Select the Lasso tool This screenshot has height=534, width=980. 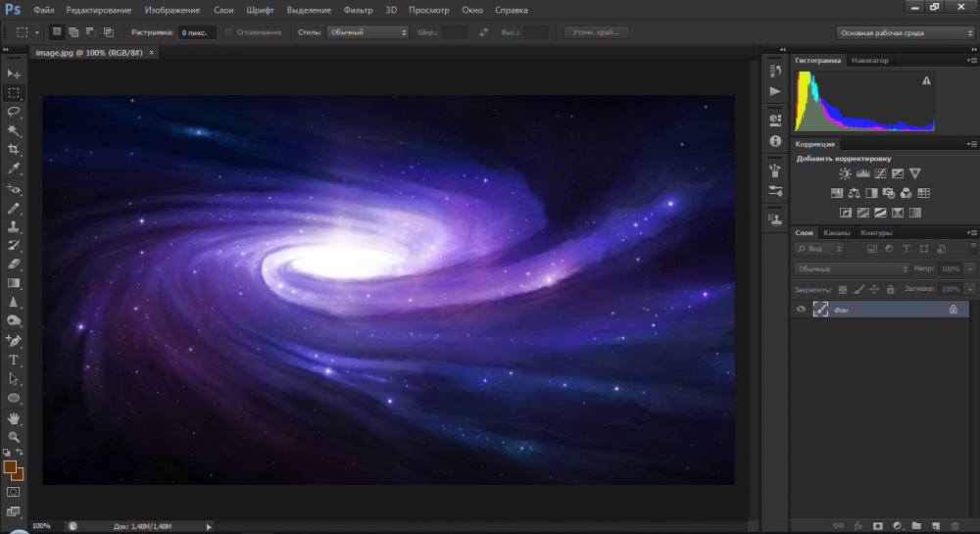click(14, 112)
